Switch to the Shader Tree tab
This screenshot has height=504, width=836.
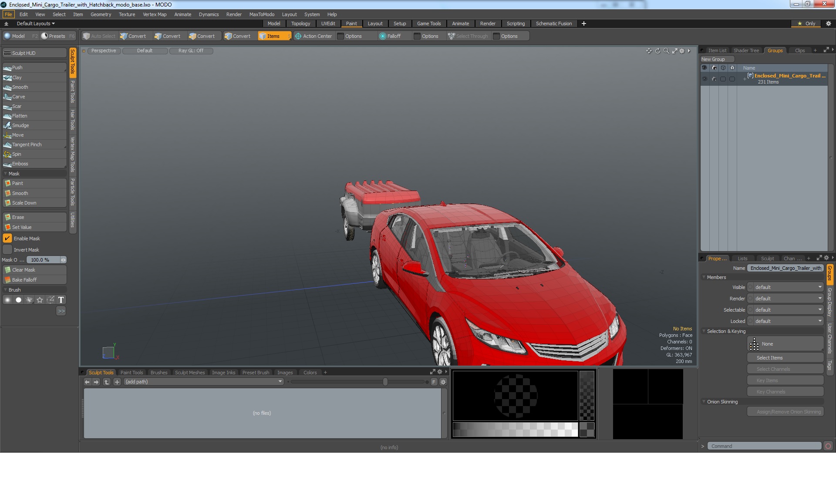point(746,50)
